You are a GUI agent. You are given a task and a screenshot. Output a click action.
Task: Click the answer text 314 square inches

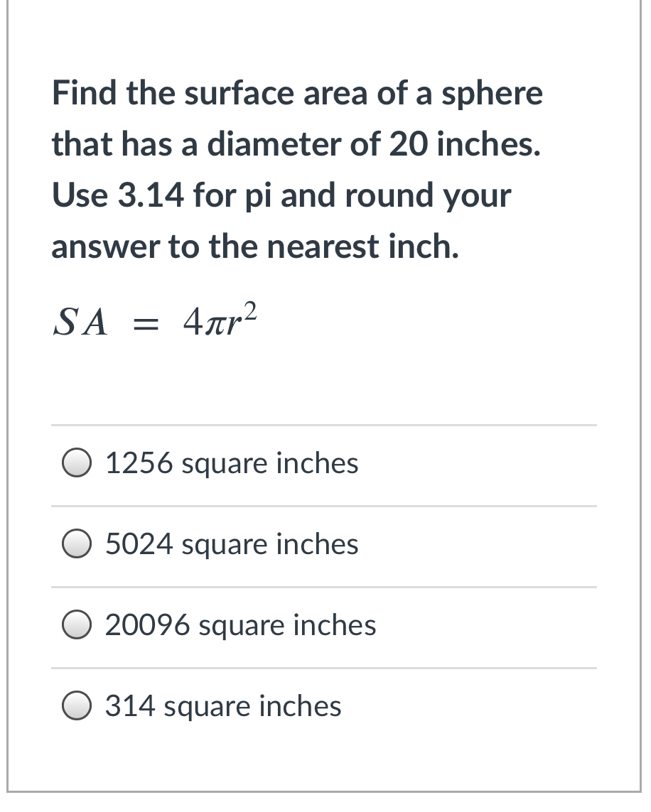223,708
